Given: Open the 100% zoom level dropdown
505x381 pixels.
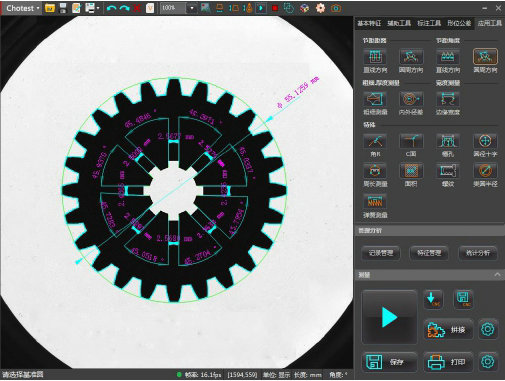Looking at the screenshot, I should (x=192, y=8).
